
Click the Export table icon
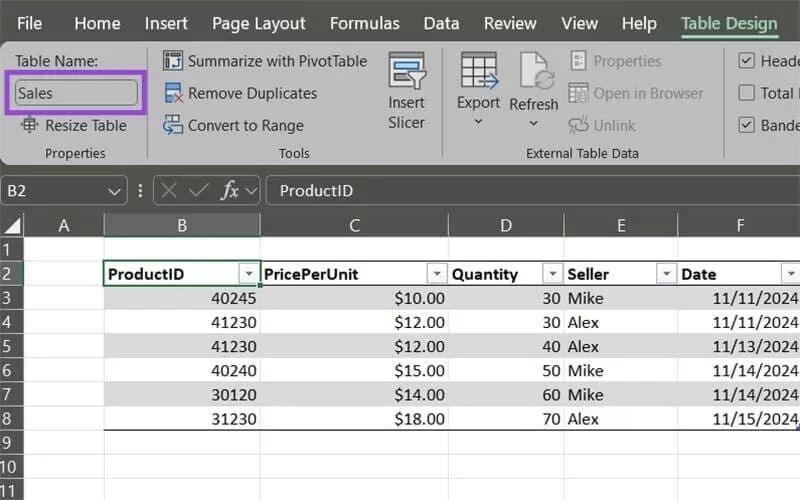pos(478,73)
